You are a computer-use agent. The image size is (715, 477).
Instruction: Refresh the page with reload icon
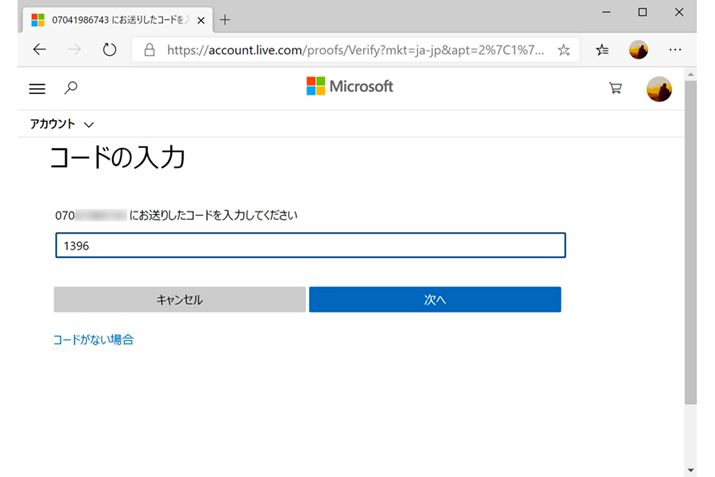coord(110,50)
